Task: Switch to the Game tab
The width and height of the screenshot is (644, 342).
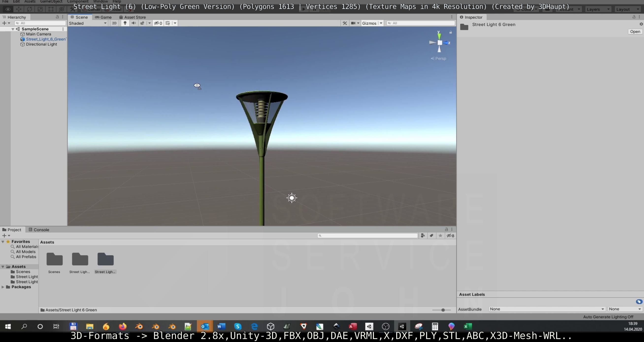Action: pyautogui.click(x=103, y=17)
